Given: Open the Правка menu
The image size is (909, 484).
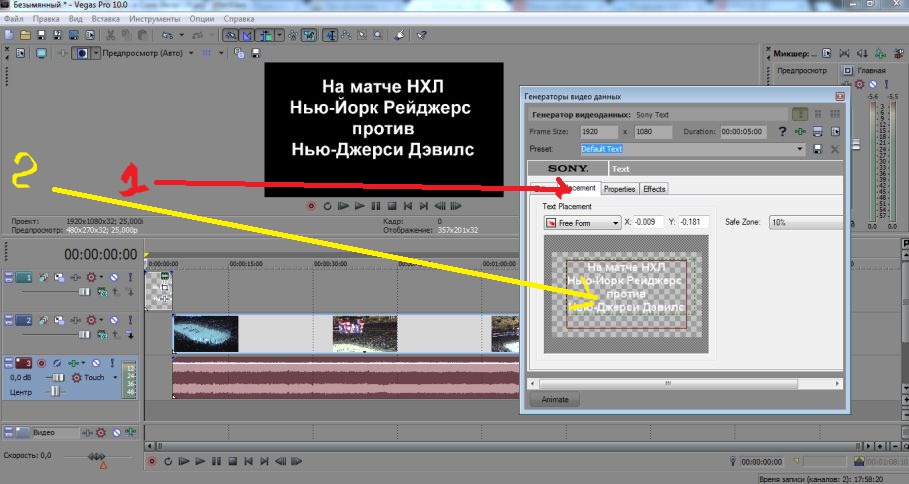Looking at the screenshot, I should pos(46,19).
